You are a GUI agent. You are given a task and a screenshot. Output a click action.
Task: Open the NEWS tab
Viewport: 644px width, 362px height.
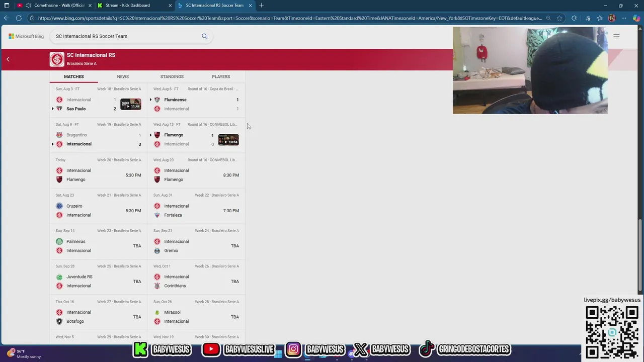tap(123, 76)
